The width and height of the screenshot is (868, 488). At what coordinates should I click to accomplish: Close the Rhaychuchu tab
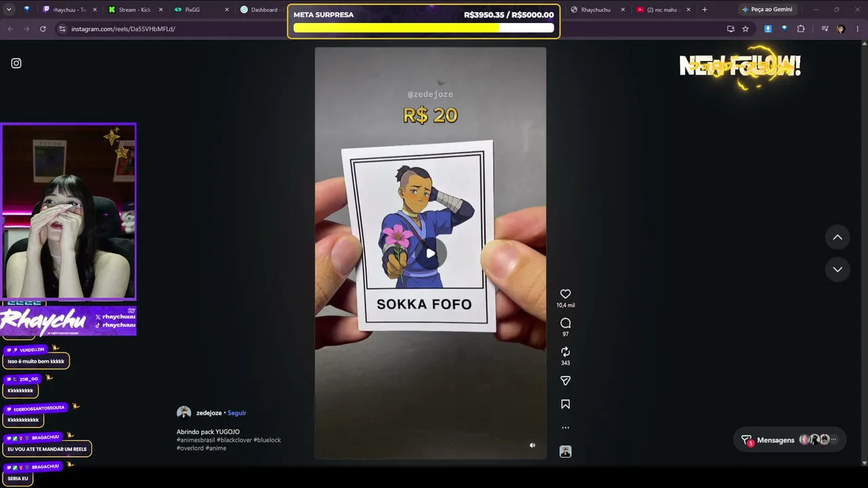click(623, 9)
